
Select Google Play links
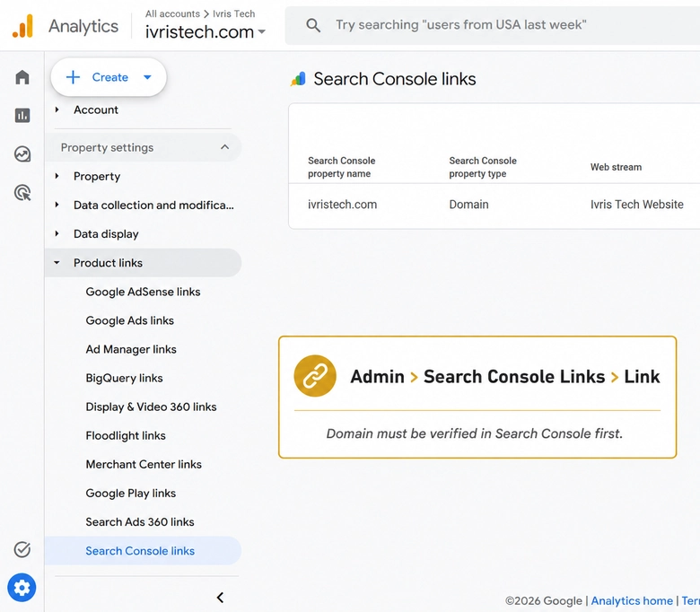click(130, 494)
